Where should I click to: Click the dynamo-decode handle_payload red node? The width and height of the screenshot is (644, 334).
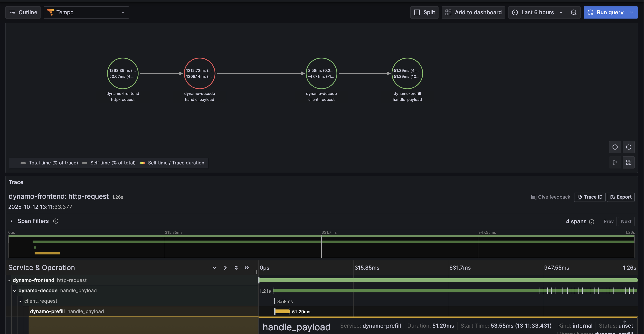[x=199, y=73]
